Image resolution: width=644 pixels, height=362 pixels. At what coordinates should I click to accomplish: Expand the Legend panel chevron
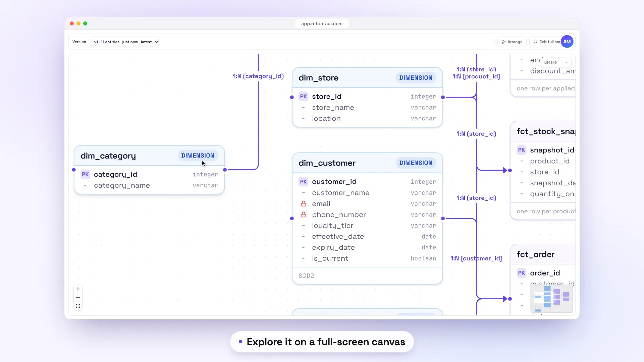(x=566, y=63)
